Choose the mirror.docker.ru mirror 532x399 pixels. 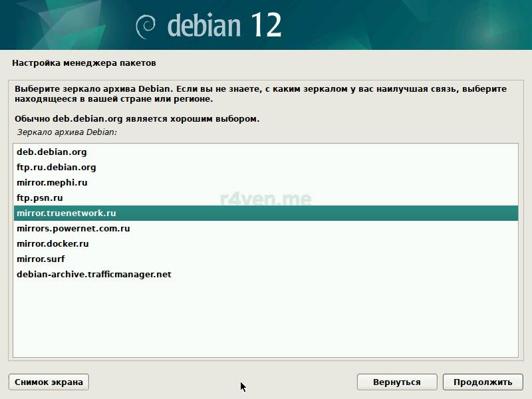tap(53, 244)
